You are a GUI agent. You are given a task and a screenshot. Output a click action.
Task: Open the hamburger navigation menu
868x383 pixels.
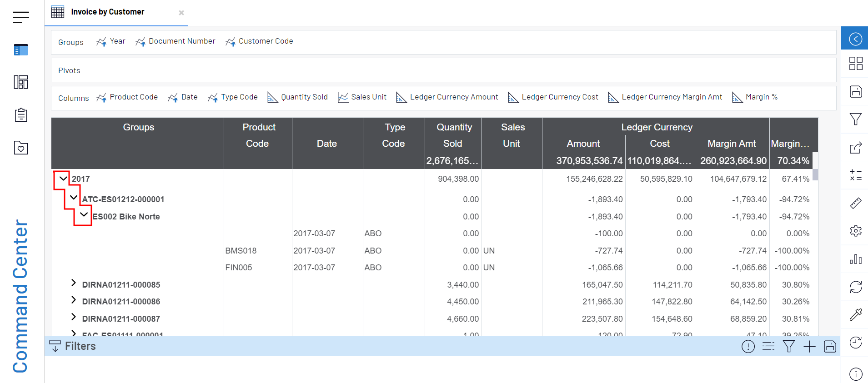[x=20, y=17]
